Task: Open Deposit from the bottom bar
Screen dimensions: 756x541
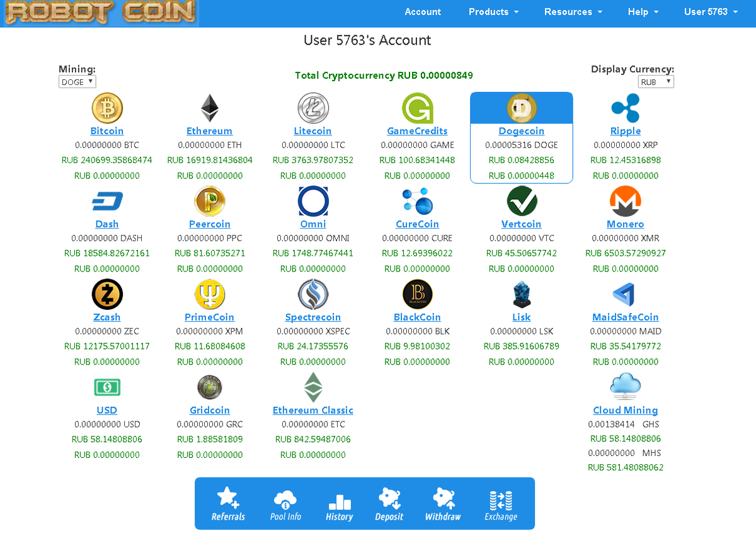Action: pyautogui.click(x=389, y=504)
